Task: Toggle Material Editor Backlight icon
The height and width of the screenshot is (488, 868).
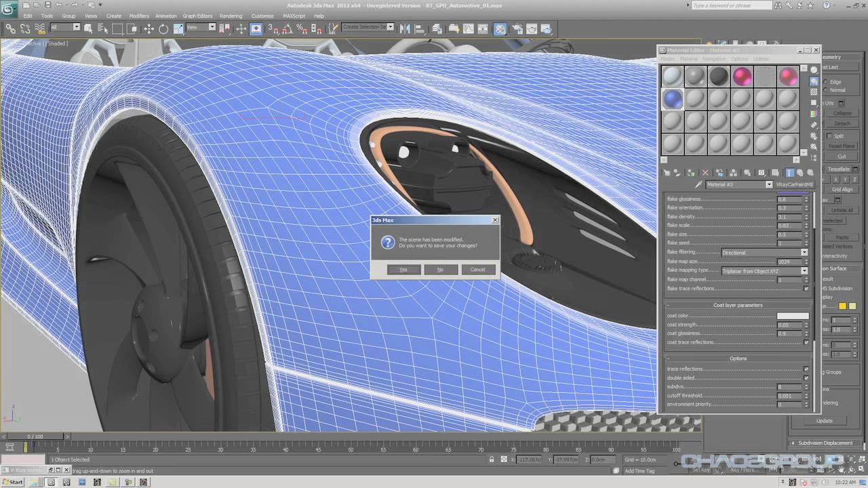Action: point(814,81)
